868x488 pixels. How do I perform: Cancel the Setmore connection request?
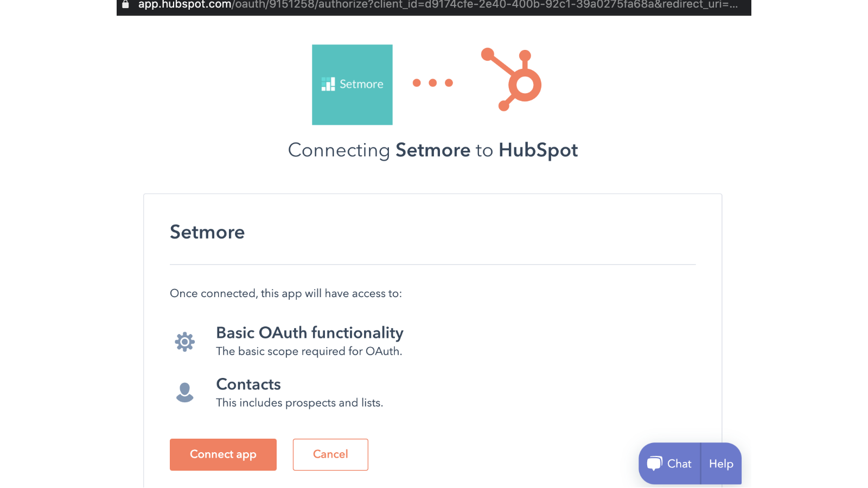coord(330,454)
